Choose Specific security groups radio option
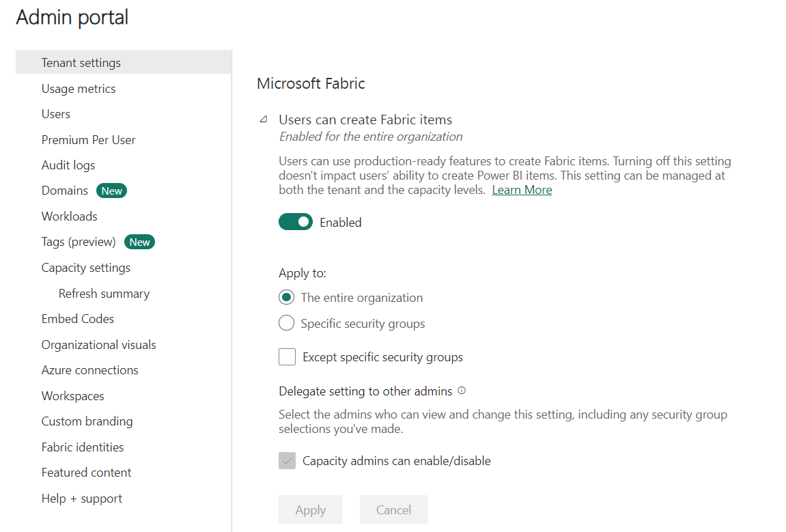This screenshot has height=532, width=786. point(286,323)
